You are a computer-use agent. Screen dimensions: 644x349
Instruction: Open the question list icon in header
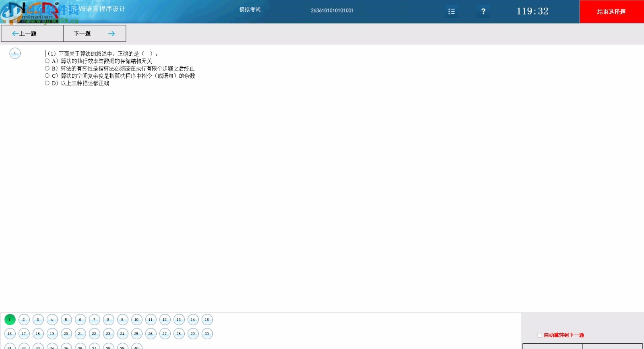(452, 11)
